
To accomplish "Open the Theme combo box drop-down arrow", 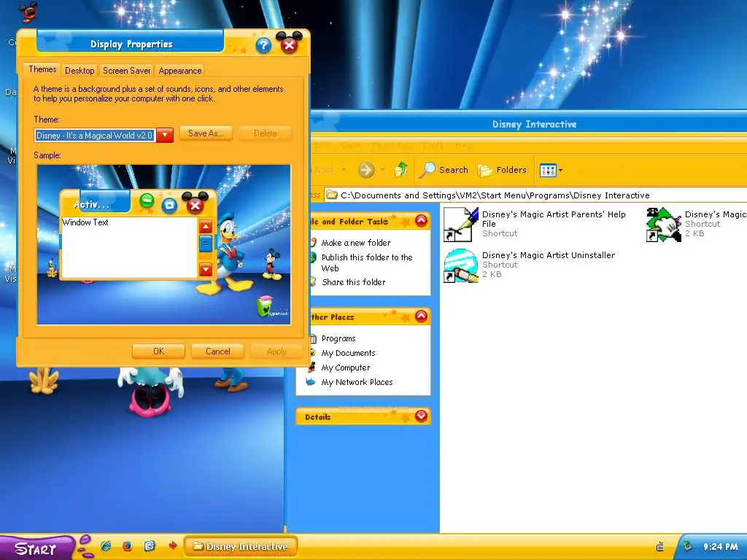I will (165, 135).
